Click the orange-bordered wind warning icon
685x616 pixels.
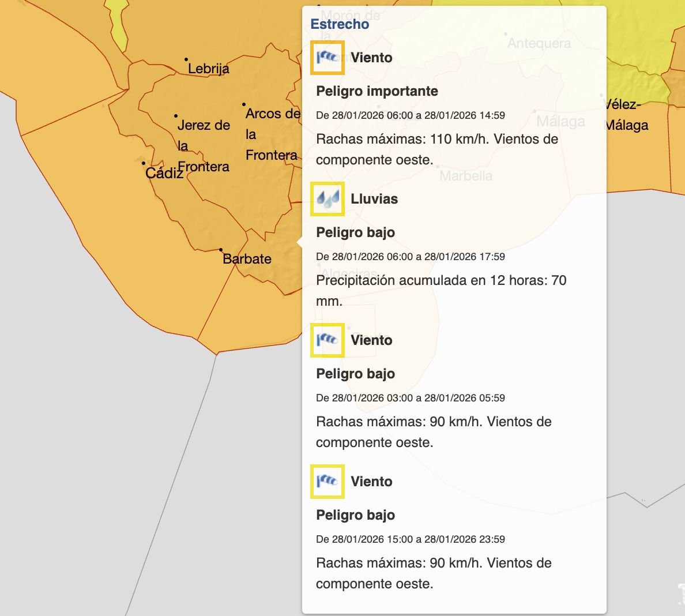point(327,57)
